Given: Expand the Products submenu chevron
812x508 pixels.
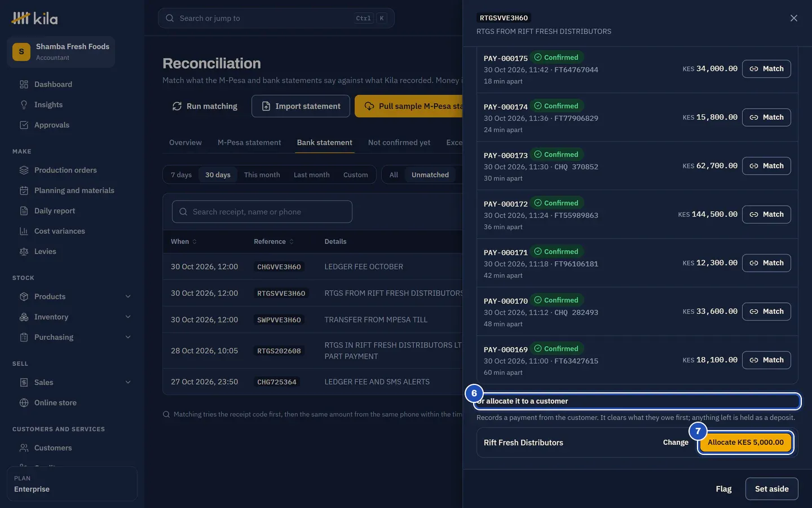Looking at the screenshot, I should pyautogui.click(x=128, y=297).
